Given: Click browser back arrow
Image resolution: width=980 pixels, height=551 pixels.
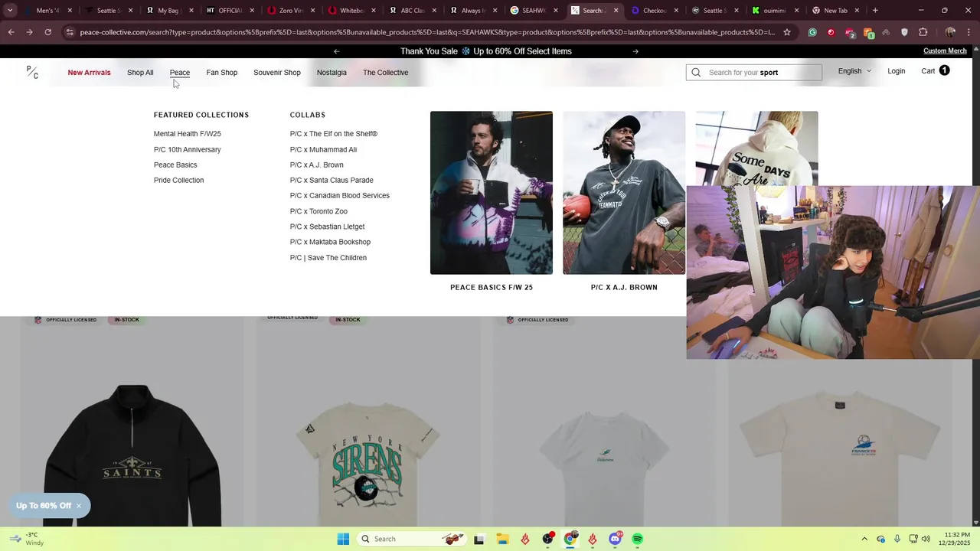Looking at the screenshot, I should click(x=11, y=32).
